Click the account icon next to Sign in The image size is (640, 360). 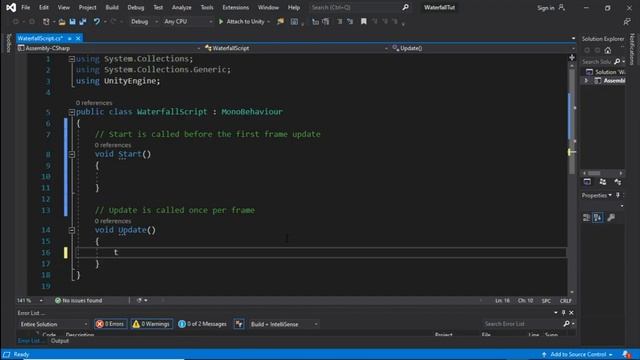(562, 7)
